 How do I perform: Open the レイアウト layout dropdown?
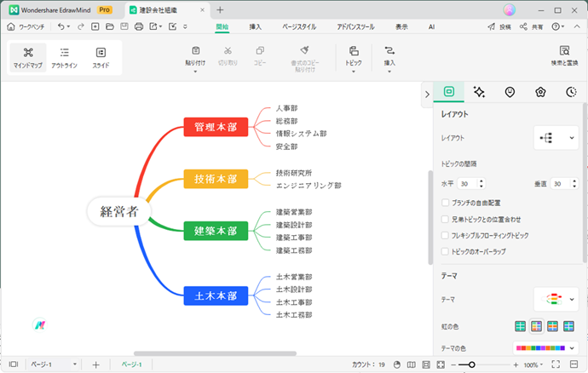(556, 138)
